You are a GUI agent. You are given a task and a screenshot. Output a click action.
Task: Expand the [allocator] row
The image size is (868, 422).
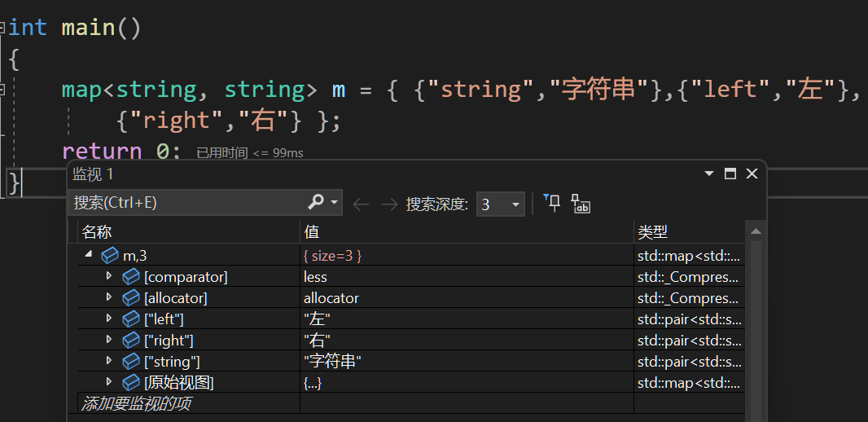(x=109, y=297)
